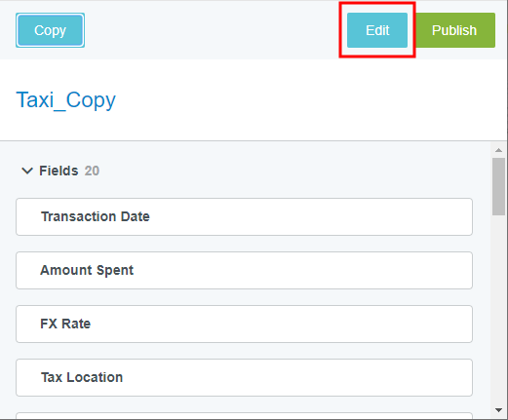
Task: Select the Transaction Date field
Action: pos(244,216)
